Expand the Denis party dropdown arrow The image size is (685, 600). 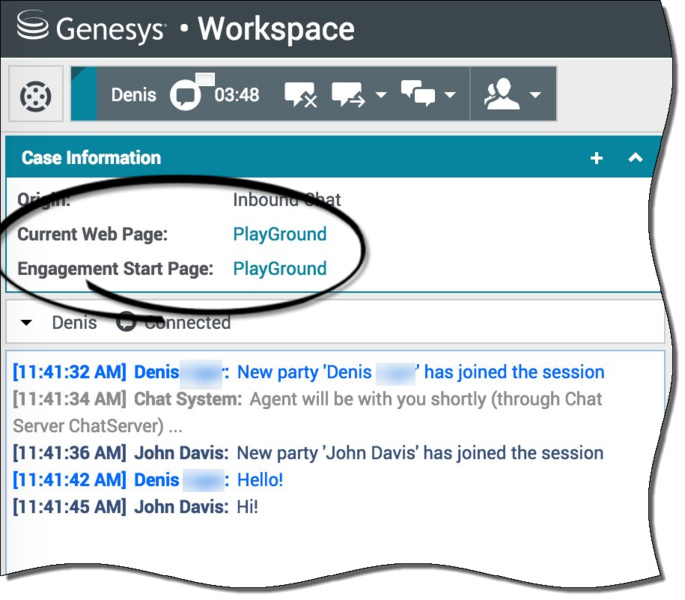tap(26, 323)
